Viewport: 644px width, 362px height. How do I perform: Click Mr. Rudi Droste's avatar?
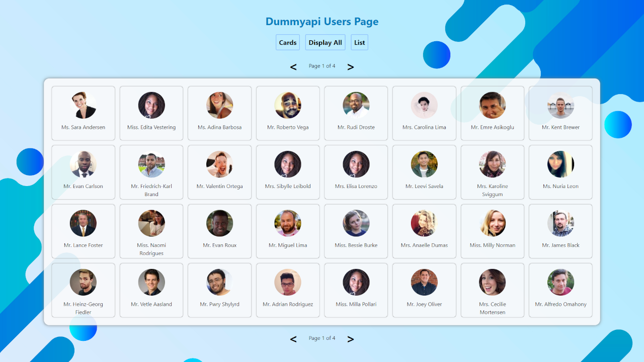356,105
